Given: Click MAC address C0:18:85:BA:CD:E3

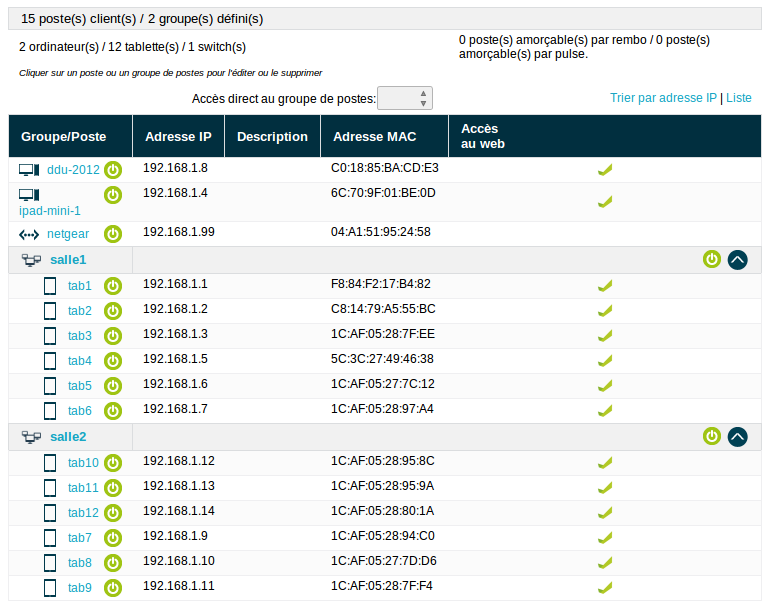Looking at the screenshot, I should tap(385, 168).
